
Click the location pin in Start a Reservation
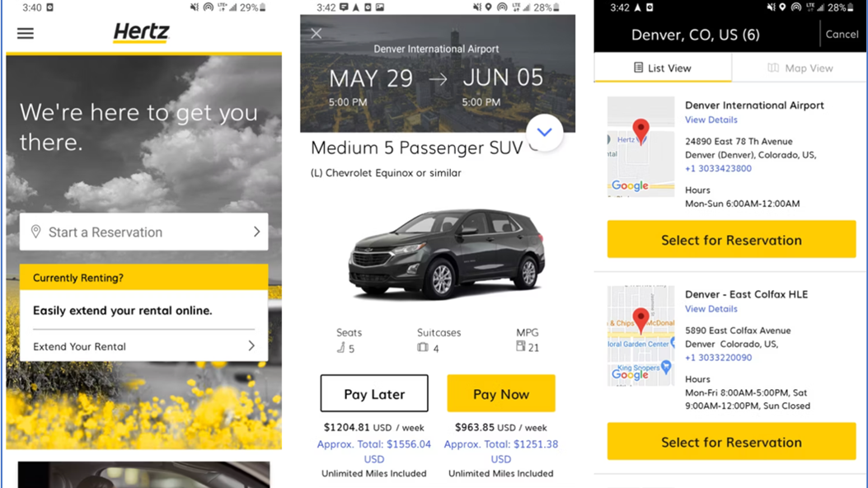coord(36,232)
